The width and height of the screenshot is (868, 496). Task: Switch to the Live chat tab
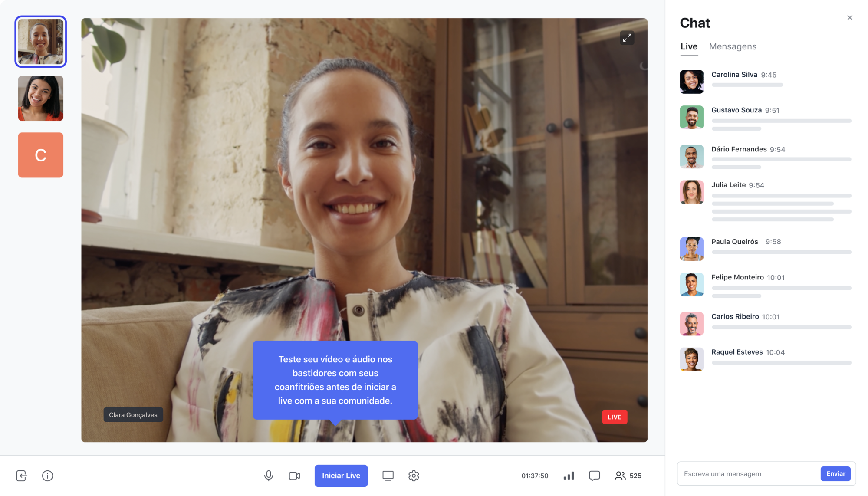689,46
